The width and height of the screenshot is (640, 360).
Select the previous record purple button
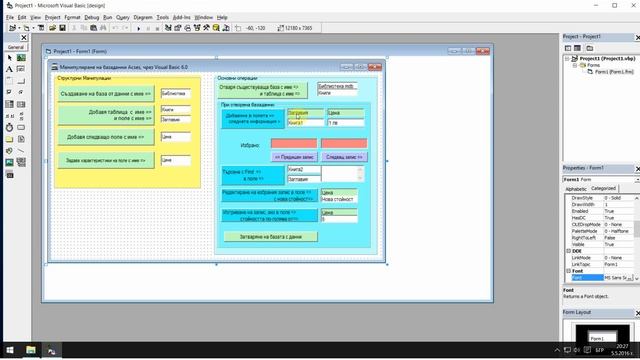294,157
